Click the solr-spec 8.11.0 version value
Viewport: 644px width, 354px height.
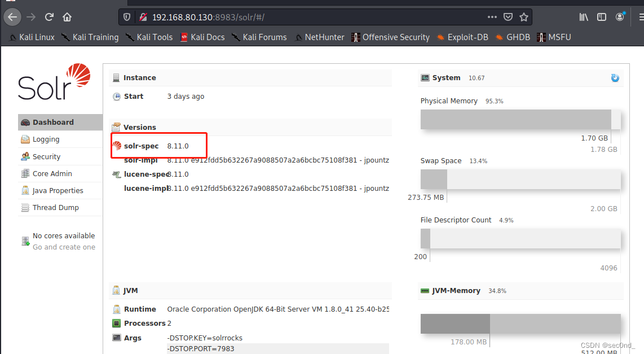[178, 146]
